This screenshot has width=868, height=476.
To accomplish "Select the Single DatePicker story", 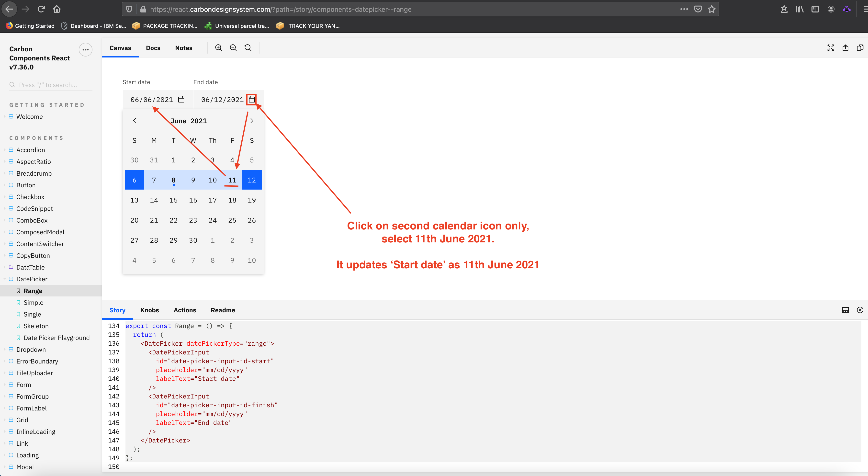I will click(32, 314).
